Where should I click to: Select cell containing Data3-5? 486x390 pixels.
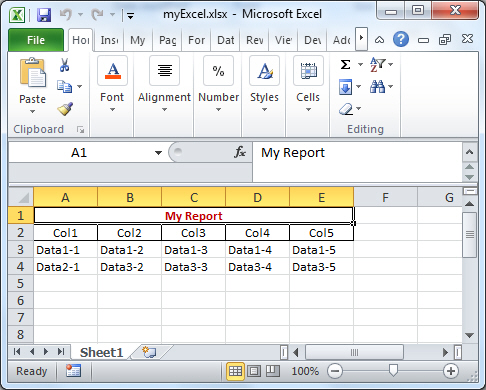pos(321,267)
